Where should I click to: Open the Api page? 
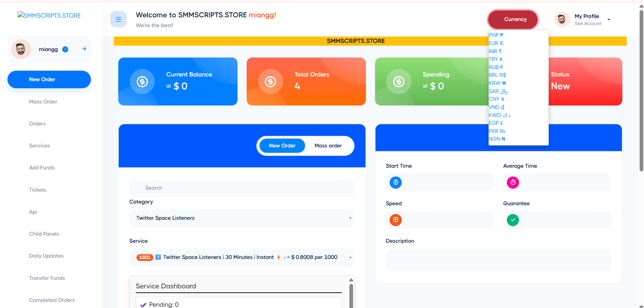click(x=33, y=212)
